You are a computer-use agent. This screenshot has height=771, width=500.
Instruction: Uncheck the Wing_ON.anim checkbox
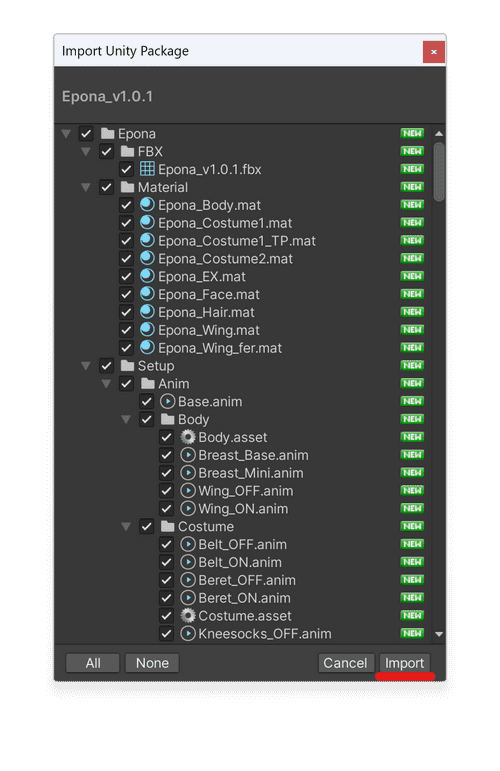coord(167,509)
